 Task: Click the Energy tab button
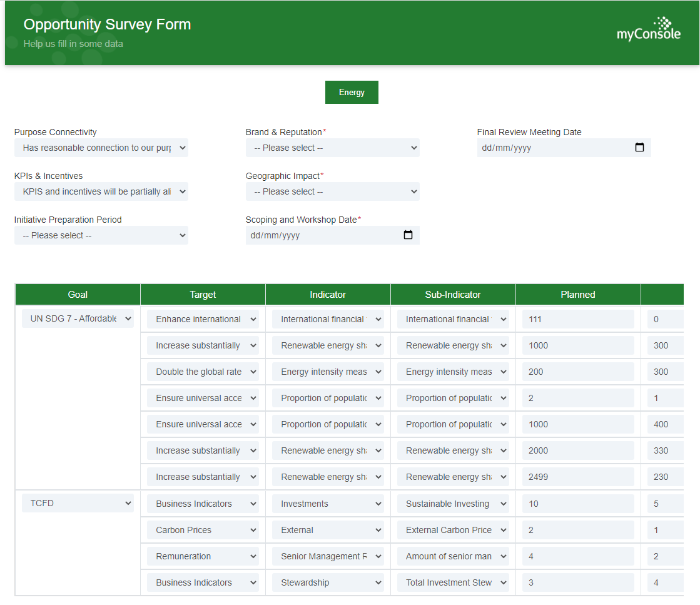coord(352,92)
